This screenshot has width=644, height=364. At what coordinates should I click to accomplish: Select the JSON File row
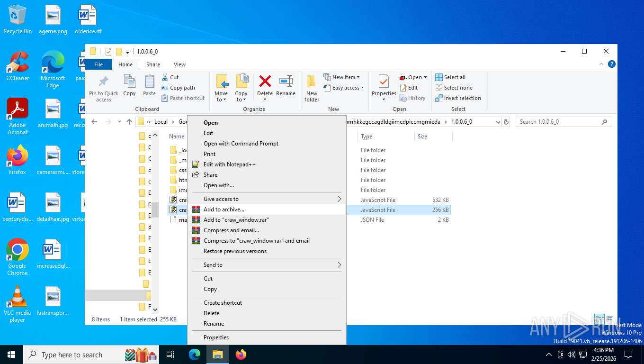[309, 220]
